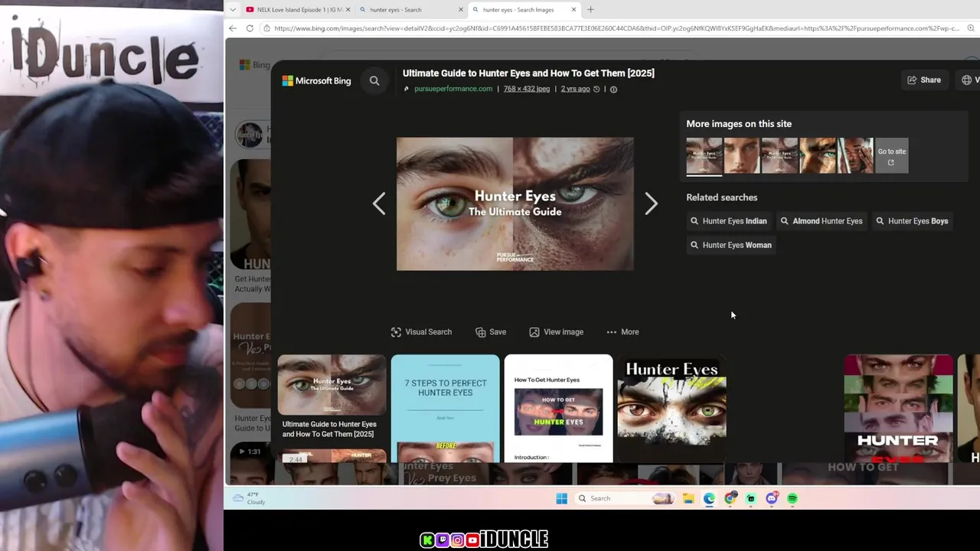Click View image
This screenshot has width=980, height=551.
(x=556, y=332)
